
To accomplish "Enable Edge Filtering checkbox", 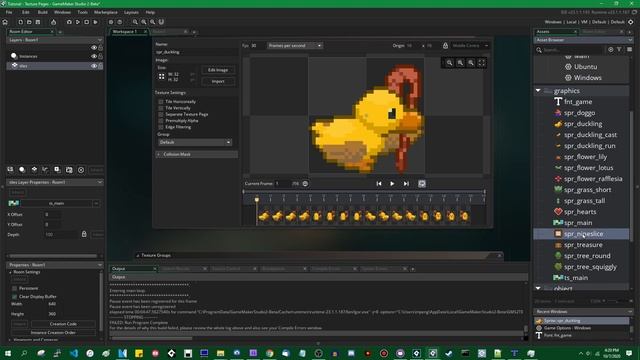I will point(161,127).
